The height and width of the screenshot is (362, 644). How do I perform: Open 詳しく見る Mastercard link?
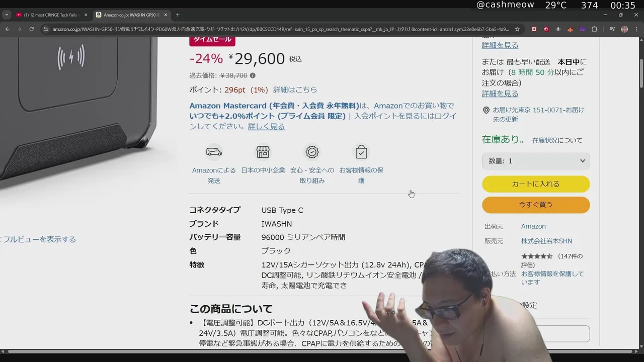pos(266,126)
